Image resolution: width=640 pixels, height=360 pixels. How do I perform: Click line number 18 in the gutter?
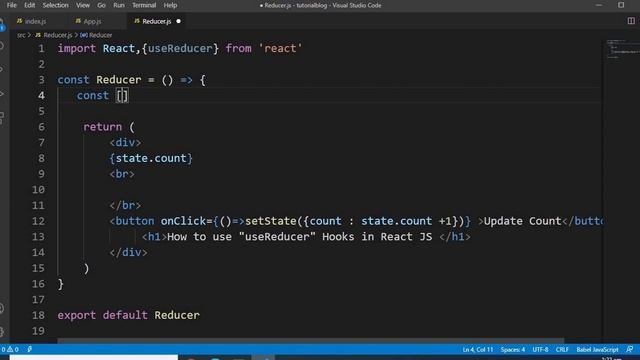[38, 315]
